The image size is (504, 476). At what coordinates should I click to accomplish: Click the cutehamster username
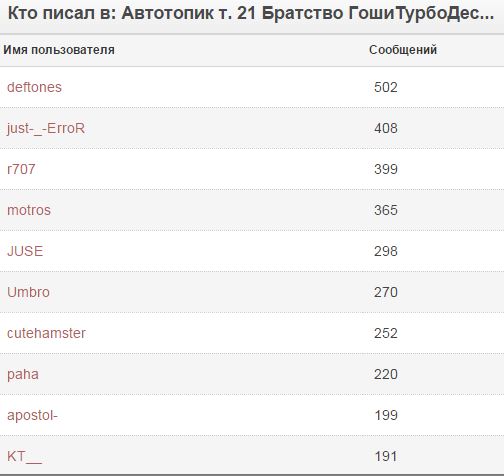pos(46,333)
